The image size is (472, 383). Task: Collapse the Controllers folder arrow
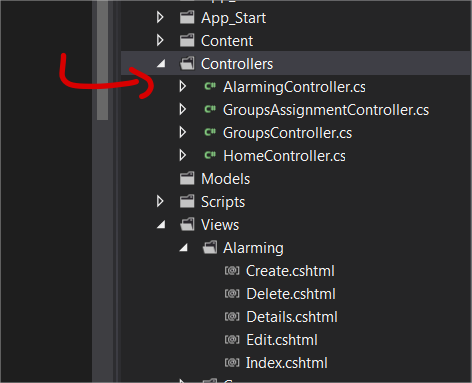pyautogui.click(x=161, y=63)
